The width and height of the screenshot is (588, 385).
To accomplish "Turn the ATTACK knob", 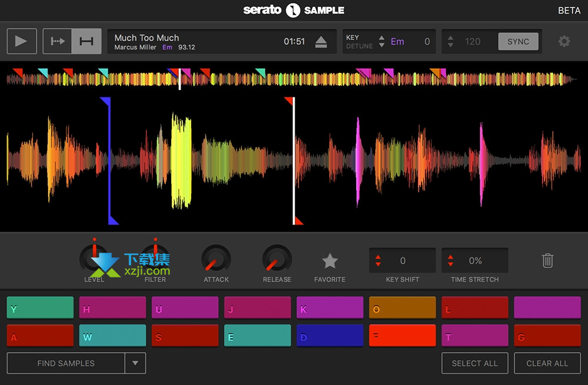I will click(x=216, y=259).
